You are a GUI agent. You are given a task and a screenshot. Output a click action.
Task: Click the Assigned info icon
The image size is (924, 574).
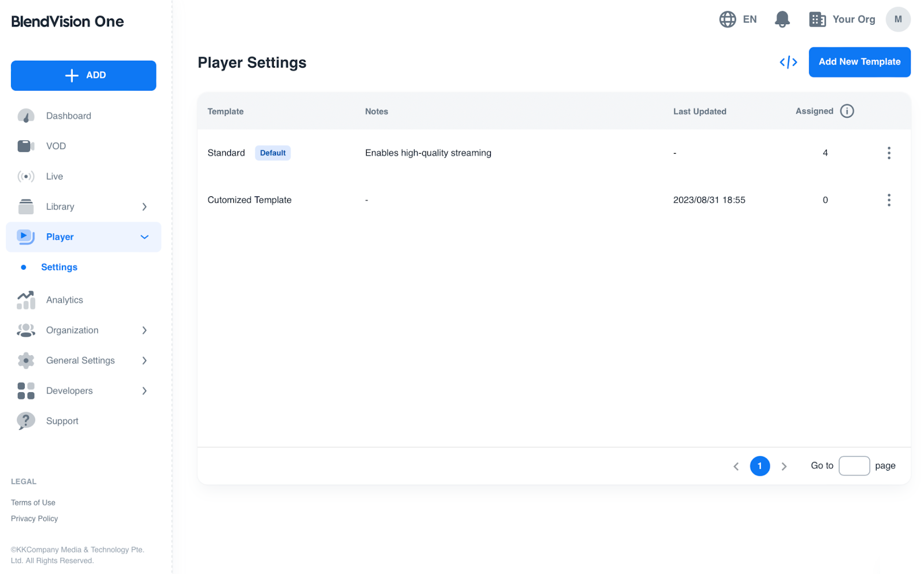847,111
